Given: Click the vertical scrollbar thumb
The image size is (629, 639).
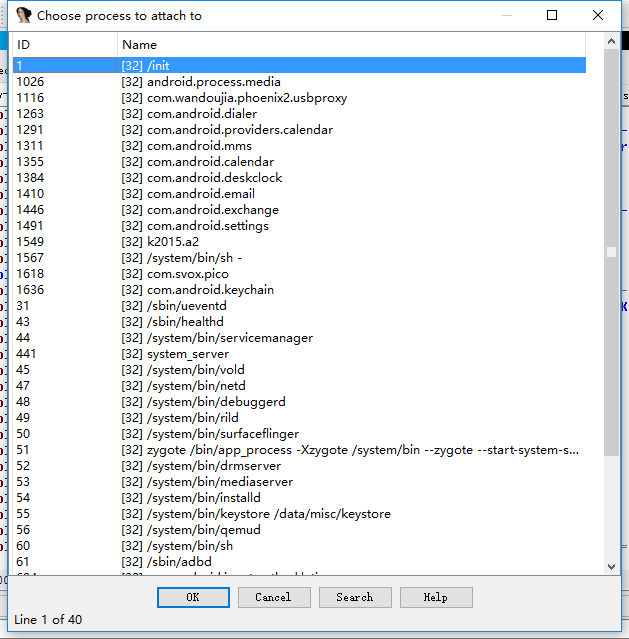Looking at the screenshot, I should pyautogui.click(x=611, y=252).
